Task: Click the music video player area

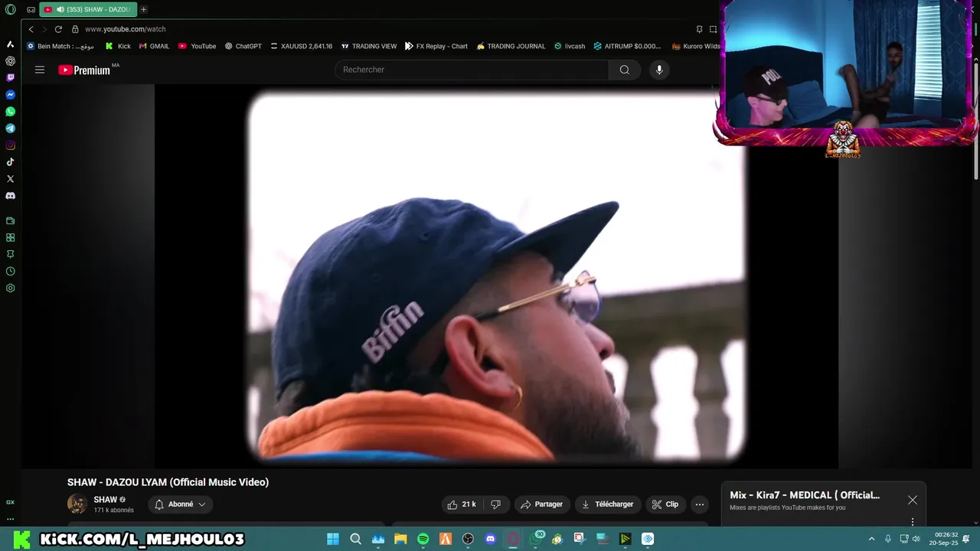Action: [496, 277]
